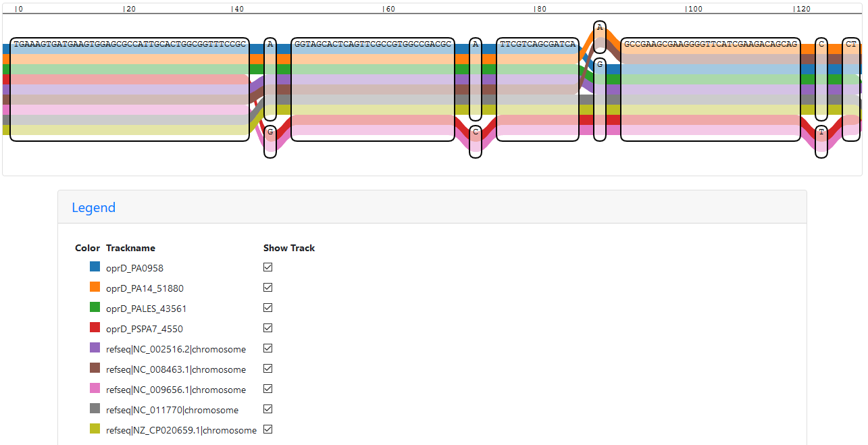
Task: Select the pink NC_009656.1 color swatch
Action: pos(95,389)
